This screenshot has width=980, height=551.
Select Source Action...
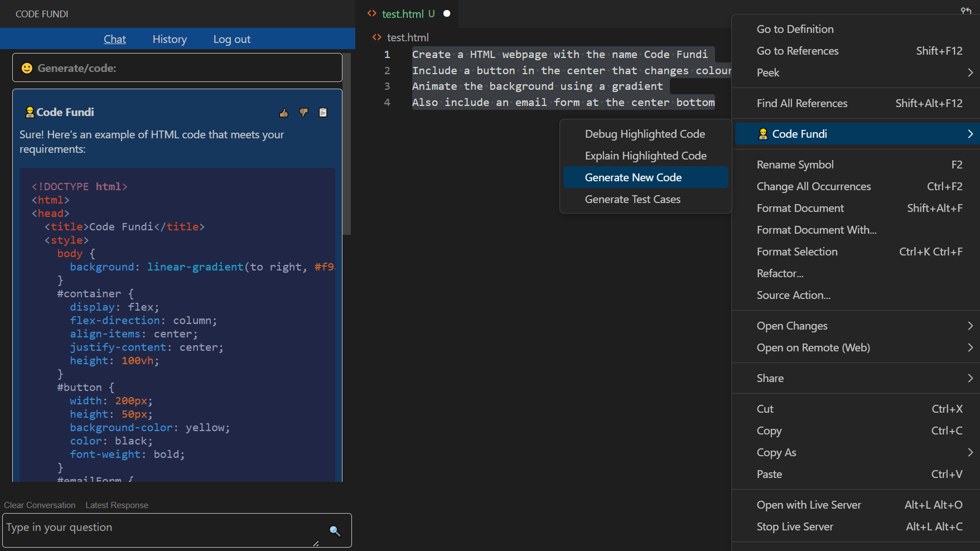pos(857,295)
